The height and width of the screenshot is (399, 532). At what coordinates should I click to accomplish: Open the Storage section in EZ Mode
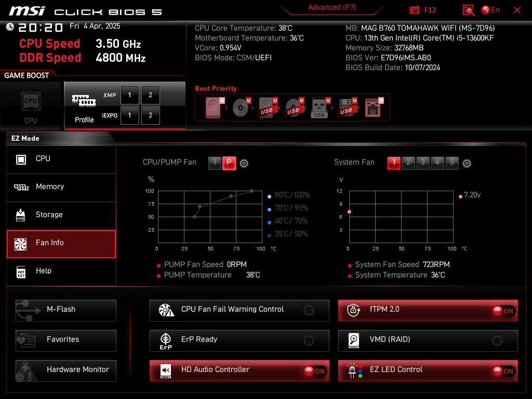(x=61, y=215)
